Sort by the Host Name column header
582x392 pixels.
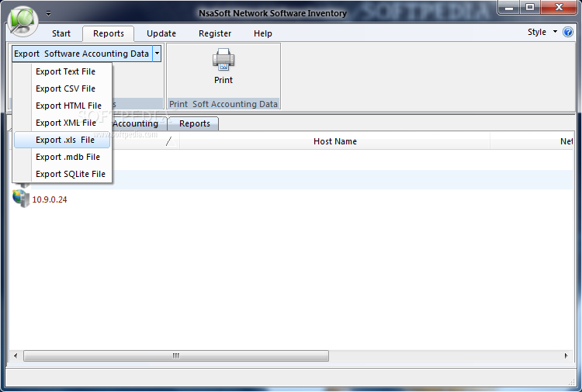coord(334,141)
